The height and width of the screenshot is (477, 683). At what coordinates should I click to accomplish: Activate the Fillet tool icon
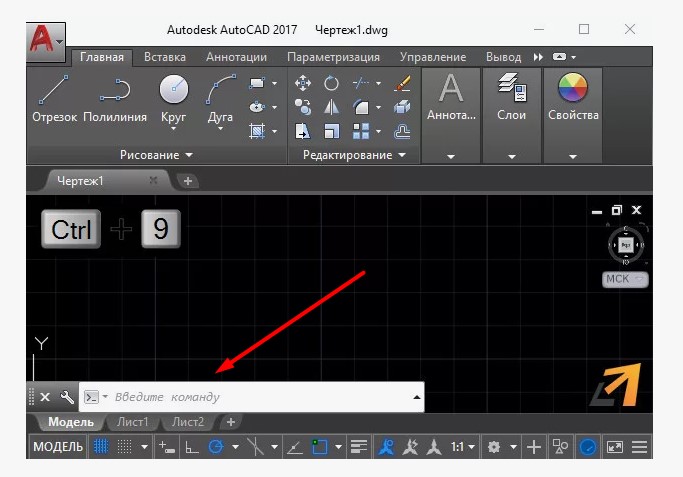(x=361, y=107)
